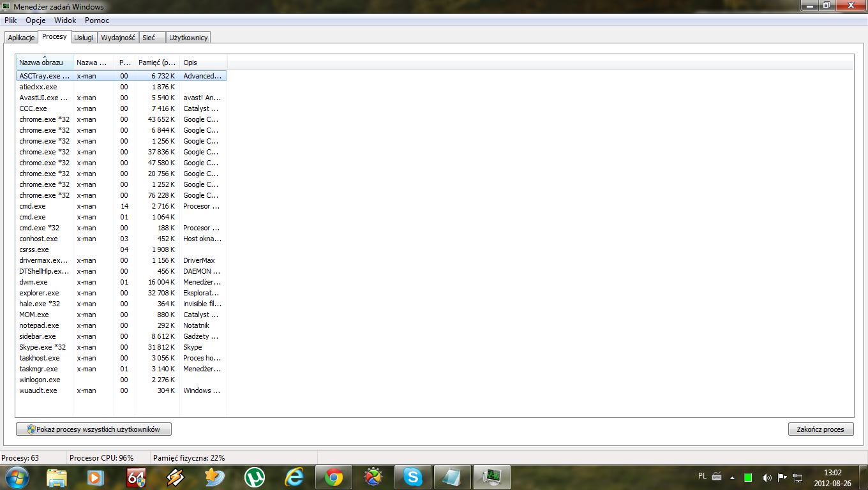This screenshot has width=868, height=490.
Task: Select the sidebar.exe process
Action: pyautogui.click(x=121, y=336)
